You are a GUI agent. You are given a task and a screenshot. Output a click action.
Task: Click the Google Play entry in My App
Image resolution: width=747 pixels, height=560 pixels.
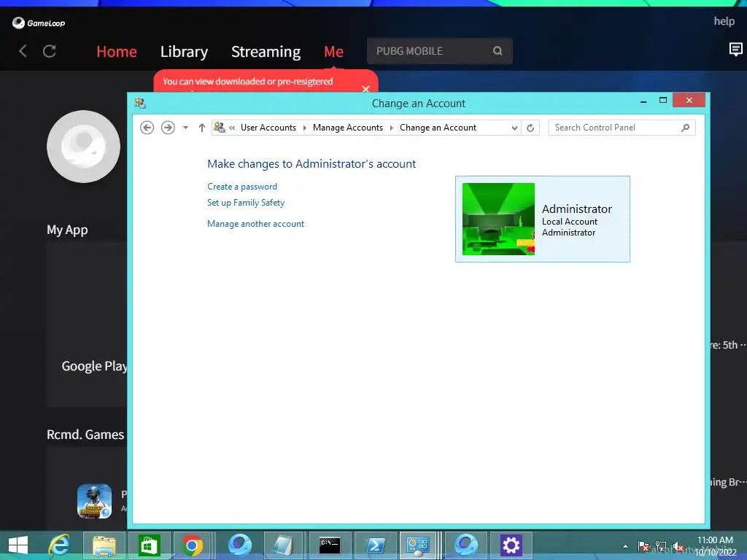[x=94, y=366]
